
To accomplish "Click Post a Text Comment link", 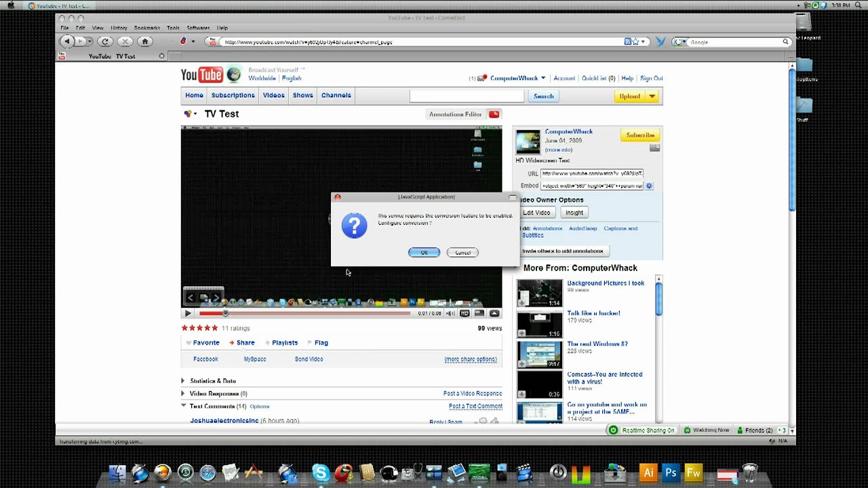I will point(475,406).
